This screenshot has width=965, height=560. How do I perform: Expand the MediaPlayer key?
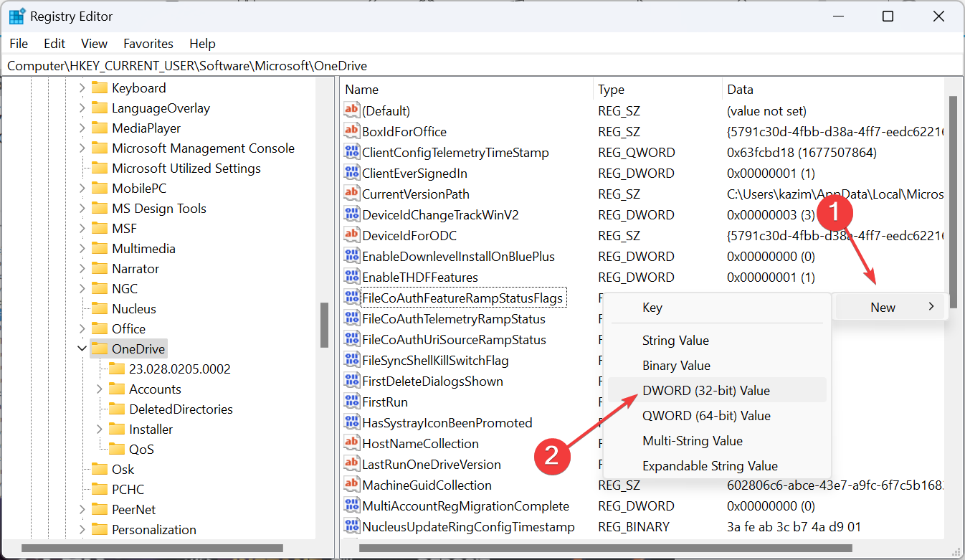point(82,128)
